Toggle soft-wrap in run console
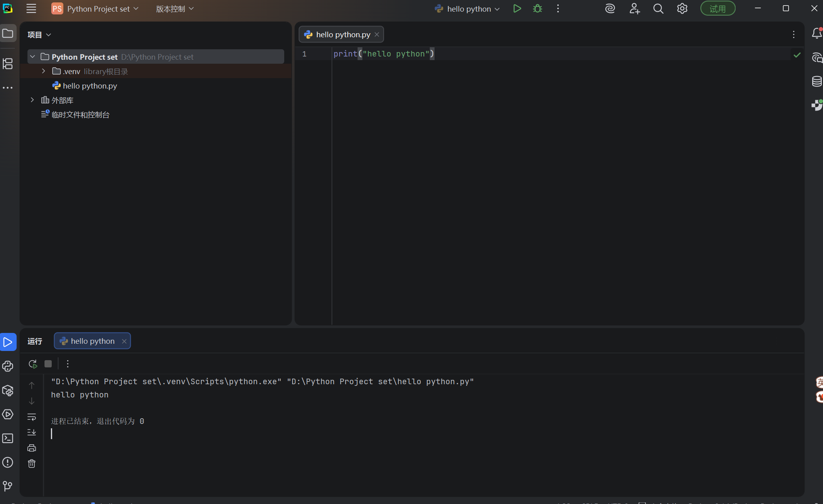This screenshot has height=504, width=823. (32, 417)
